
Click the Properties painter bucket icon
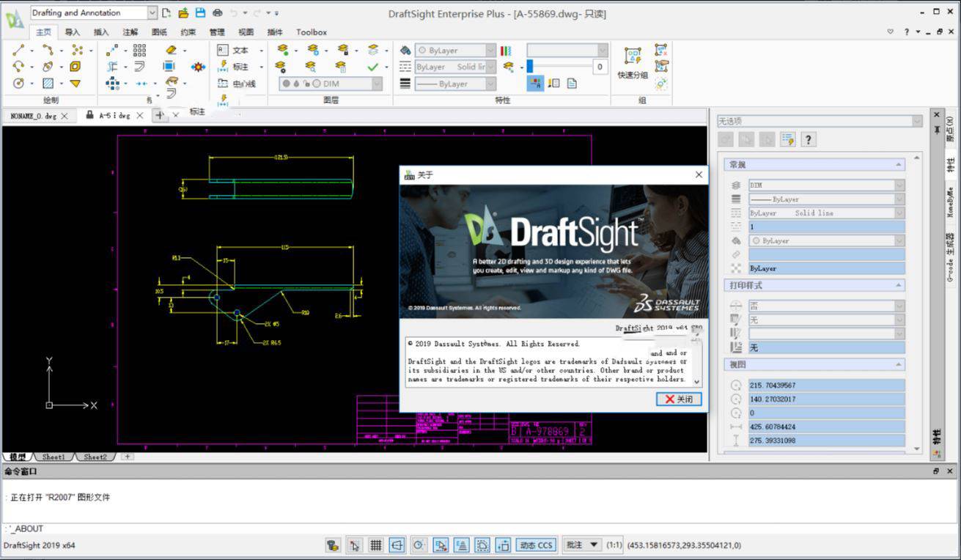405,50
